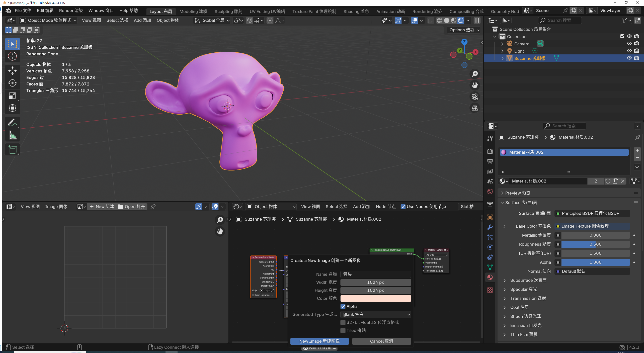This screenshot has height=353, width=644.
Task: Open Options 选项 dropdown in viewport
Action: tap(464, 30)
